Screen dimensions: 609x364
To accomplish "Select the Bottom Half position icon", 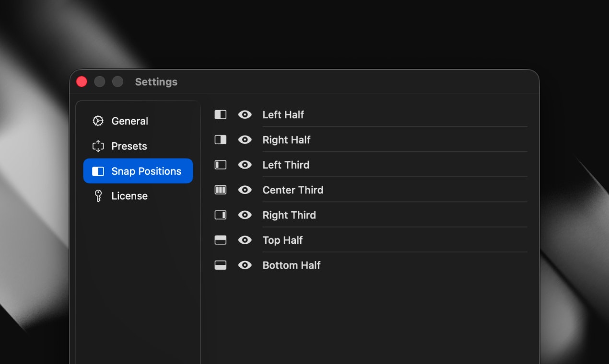I will point(220,265).
